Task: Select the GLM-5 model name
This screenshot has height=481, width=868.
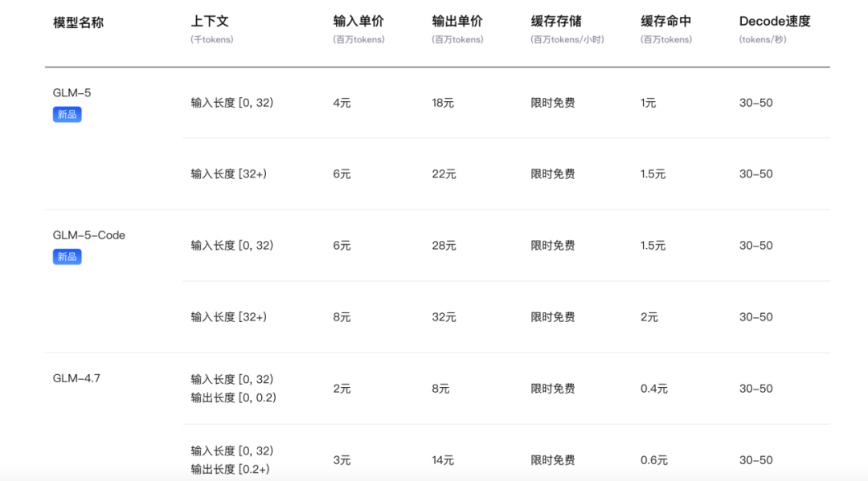Action: click(x=72, y=93)
